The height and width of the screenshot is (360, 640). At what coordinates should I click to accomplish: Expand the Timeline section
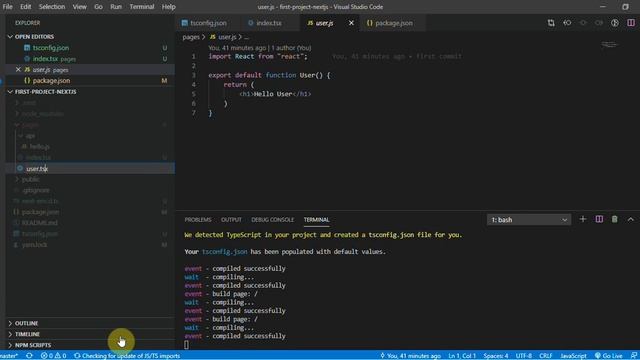27,334
